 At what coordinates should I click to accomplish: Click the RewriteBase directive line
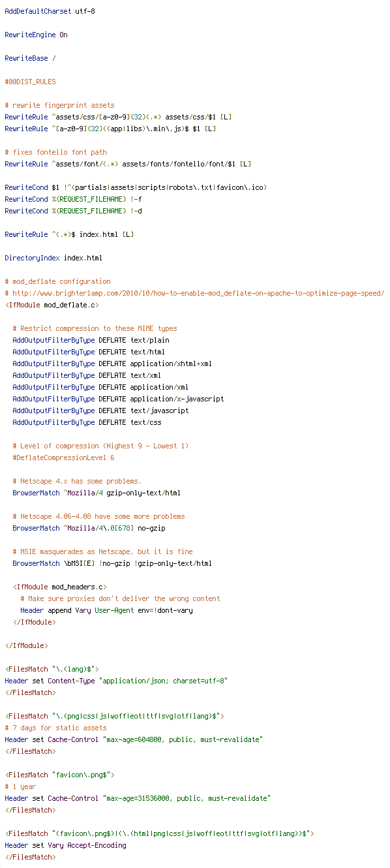[x=30, y=59]
